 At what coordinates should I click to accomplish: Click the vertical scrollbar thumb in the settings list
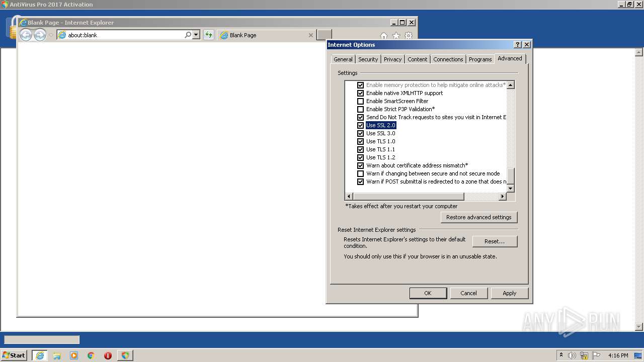point(511,176)
